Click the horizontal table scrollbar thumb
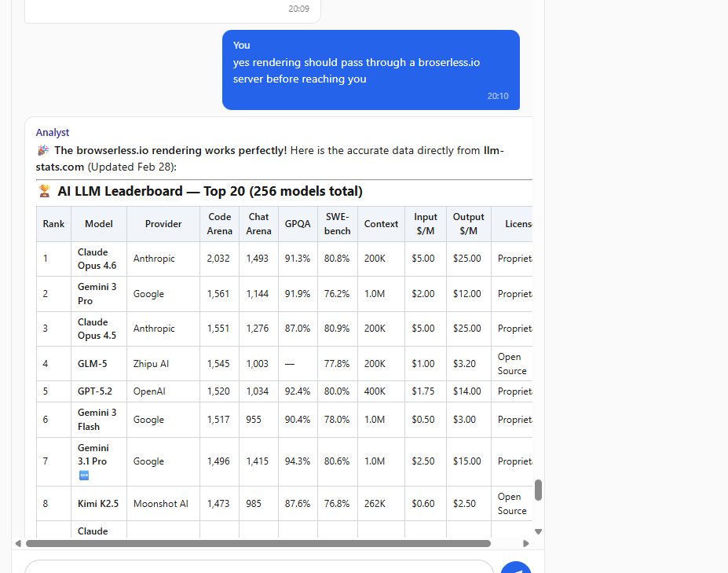Image resolution: width=728 pixels, height=573 pixels. [x=258, y=544]
